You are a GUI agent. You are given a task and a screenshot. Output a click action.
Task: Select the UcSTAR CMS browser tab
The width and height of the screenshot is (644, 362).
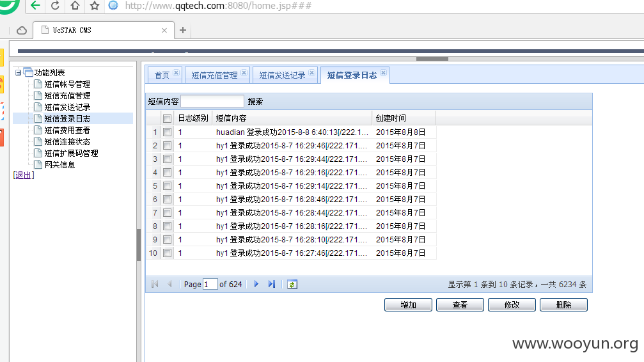pos(104,31)
